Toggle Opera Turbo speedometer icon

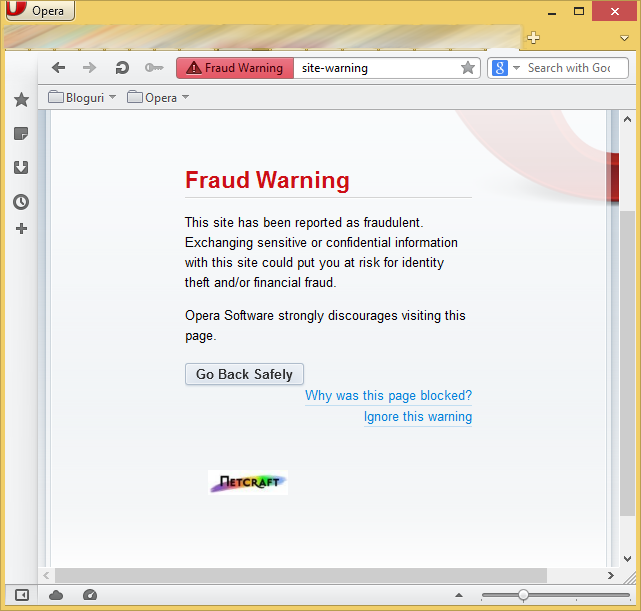(90, 595)
